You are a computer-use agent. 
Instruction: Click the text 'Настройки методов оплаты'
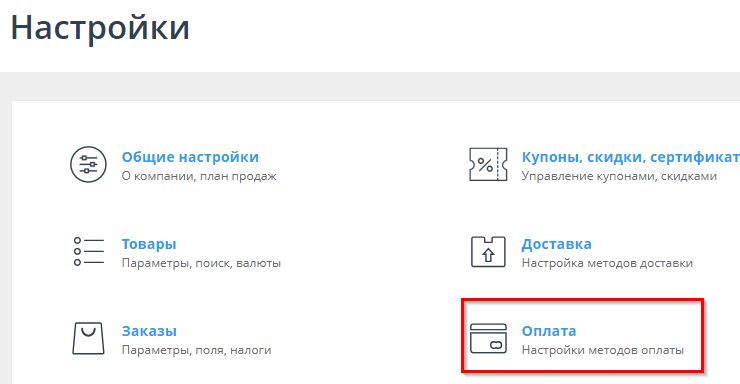(x=603, y=350)
